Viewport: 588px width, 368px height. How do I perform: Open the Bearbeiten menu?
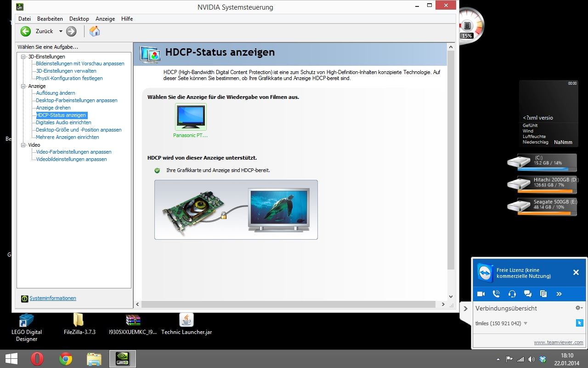50,19
